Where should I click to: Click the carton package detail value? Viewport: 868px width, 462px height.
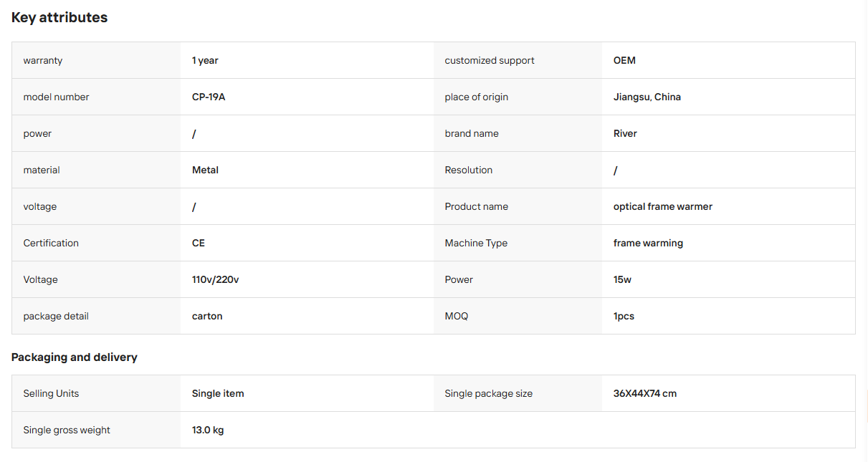[207, 316]
